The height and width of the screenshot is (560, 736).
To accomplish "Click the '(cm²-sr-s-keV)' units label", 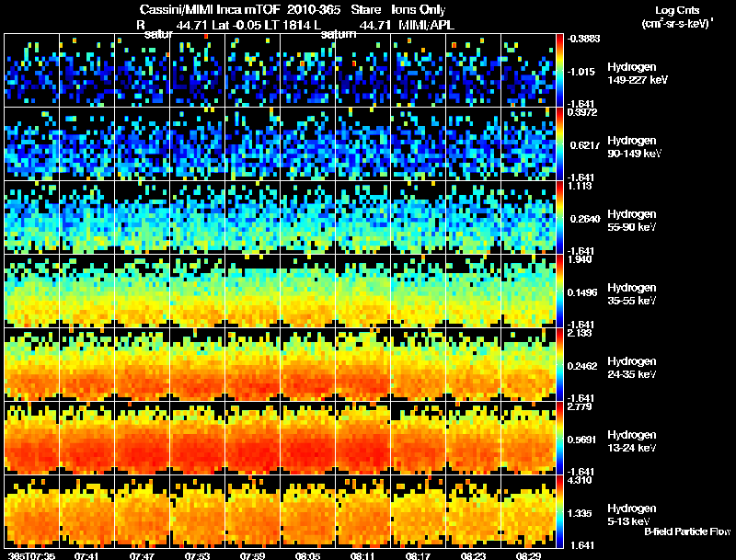I will (677, 24).
